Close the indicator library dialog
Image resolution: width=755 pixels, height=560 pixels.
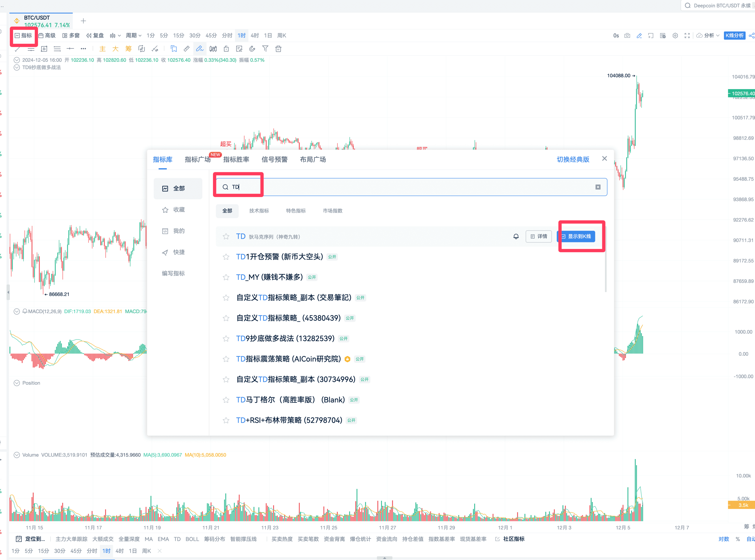point(604,159)
